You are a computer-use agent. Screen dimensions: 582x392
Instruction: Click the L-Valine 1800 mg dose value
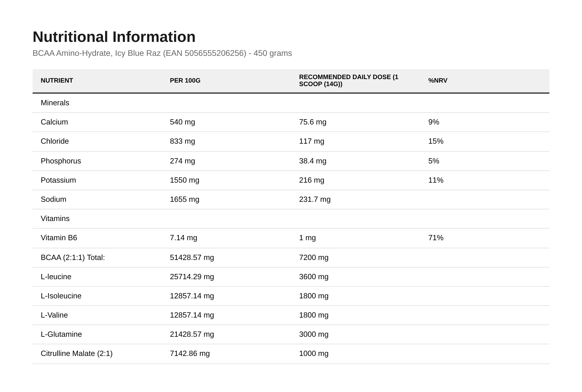tap(314, 315)
